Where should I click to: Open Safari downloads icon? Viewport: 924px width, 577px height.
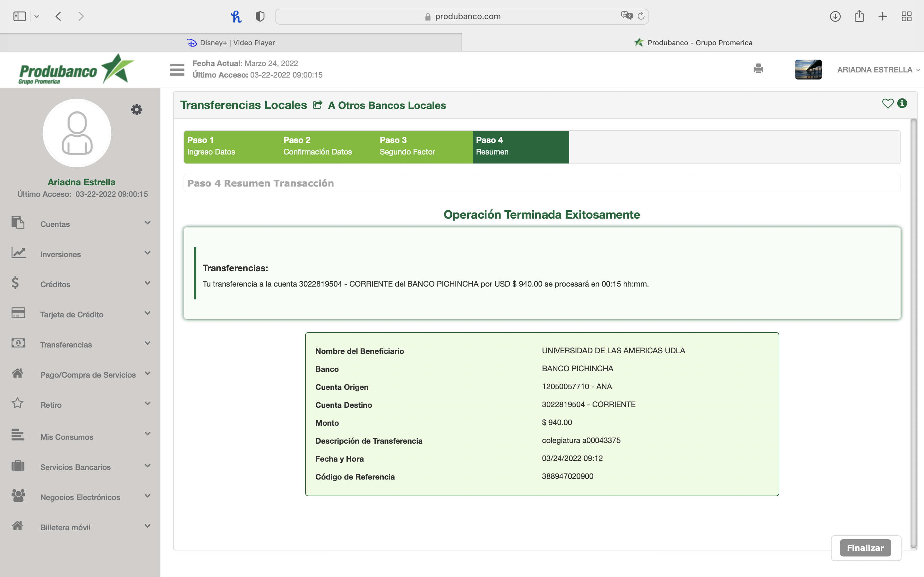[x=835, y=16]
